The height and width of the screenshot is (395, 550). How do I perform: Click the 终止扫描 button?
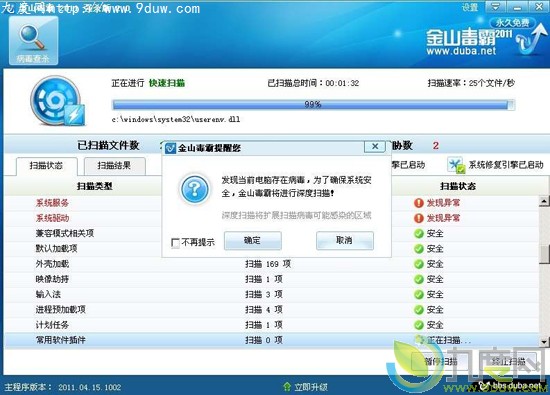pyautogui.click(x=508, y=361)
